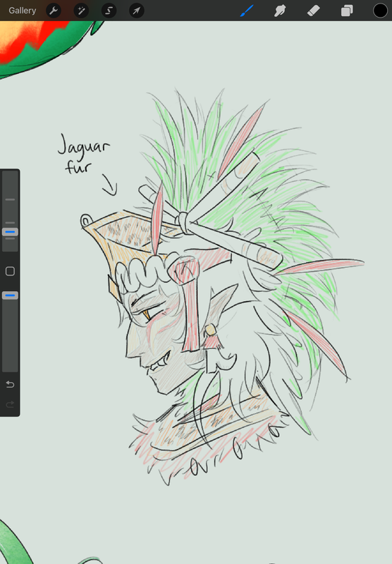Activate the Transform arrow tool

137,11
